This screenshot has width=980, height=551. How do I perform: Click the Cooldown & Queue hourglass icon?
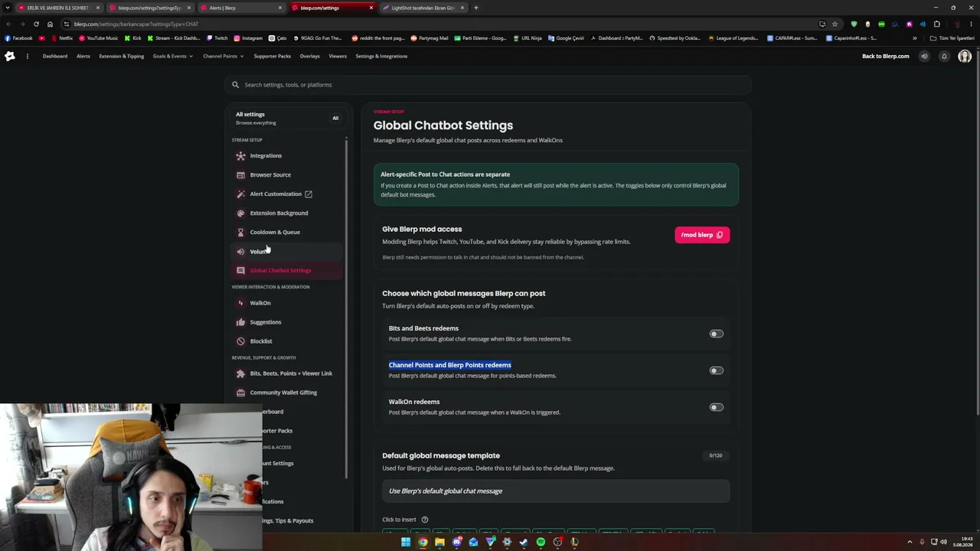(240, 233)
